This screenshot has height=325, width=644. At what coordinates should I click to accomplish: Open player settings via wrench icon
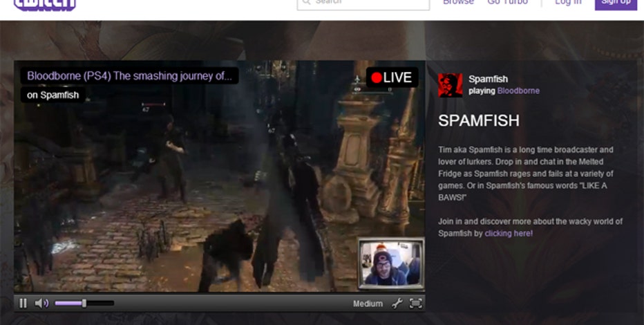pyautogui.click(x=397, y=304)
